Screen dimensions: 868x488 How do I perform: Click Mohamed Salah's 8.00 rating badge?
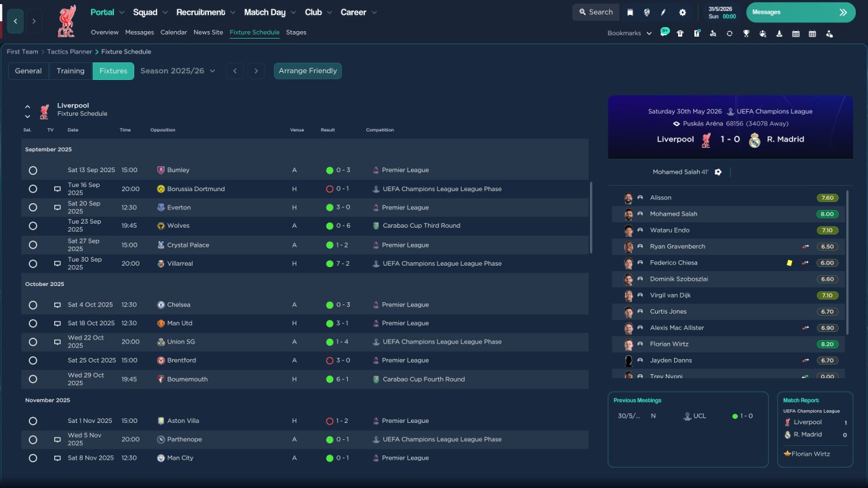827,214
